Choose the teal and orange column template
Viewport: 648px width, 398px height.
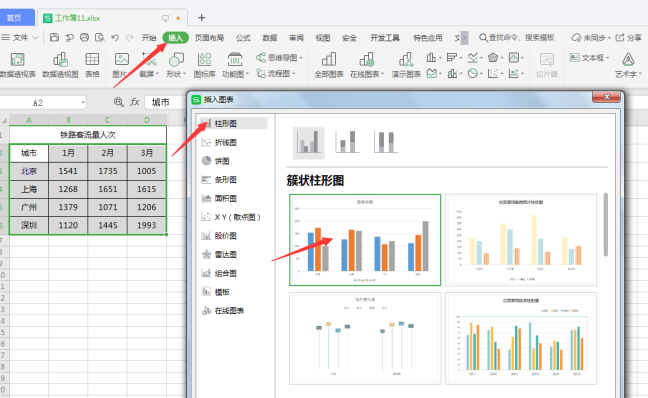click(521, 338)
